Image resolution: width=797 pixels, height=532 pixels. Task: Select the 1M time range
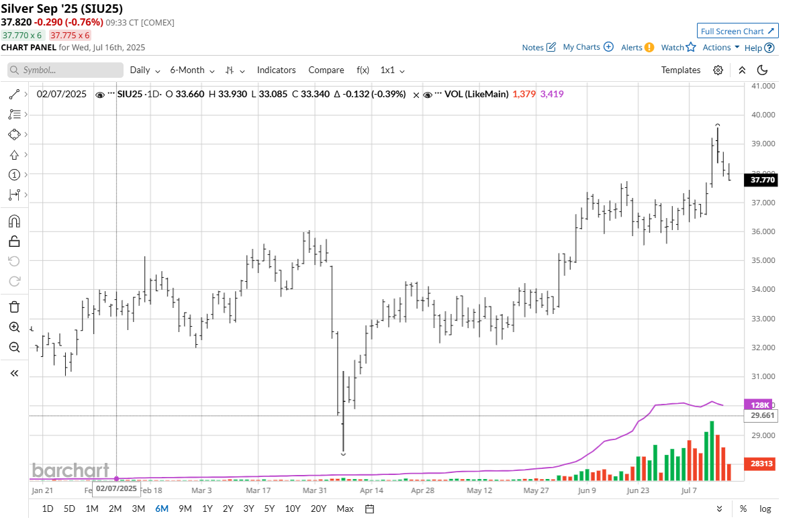click(x=92, y=509)
